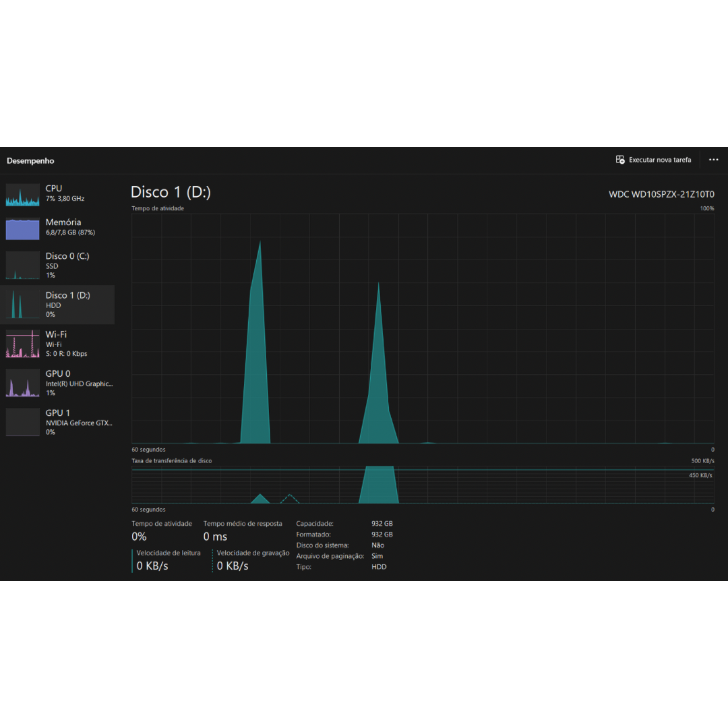
Task: Click the Velocidade de gravação value
Action: (233, 566)
